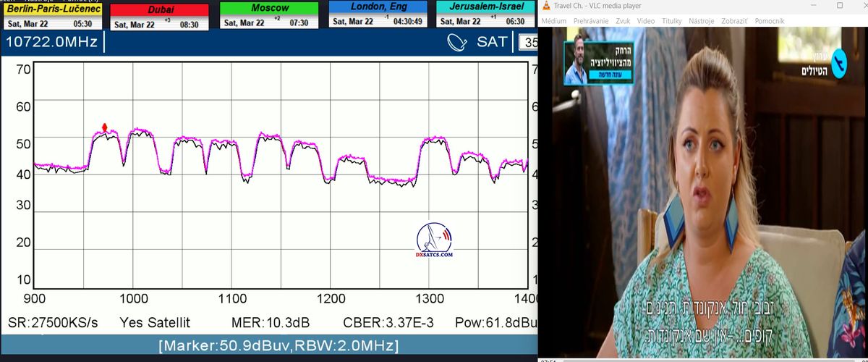Select the red Dubai clock widget

(160, 17)
